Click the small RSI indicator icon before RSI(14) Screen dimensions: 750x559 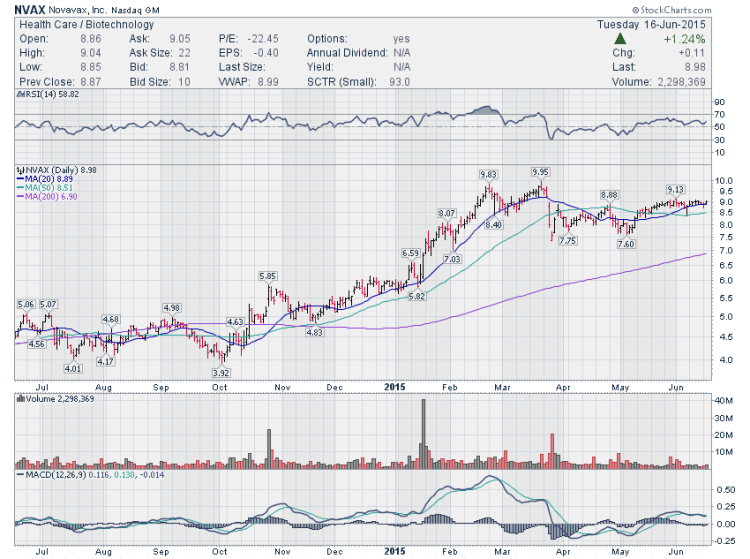click(x=20, y=95)
